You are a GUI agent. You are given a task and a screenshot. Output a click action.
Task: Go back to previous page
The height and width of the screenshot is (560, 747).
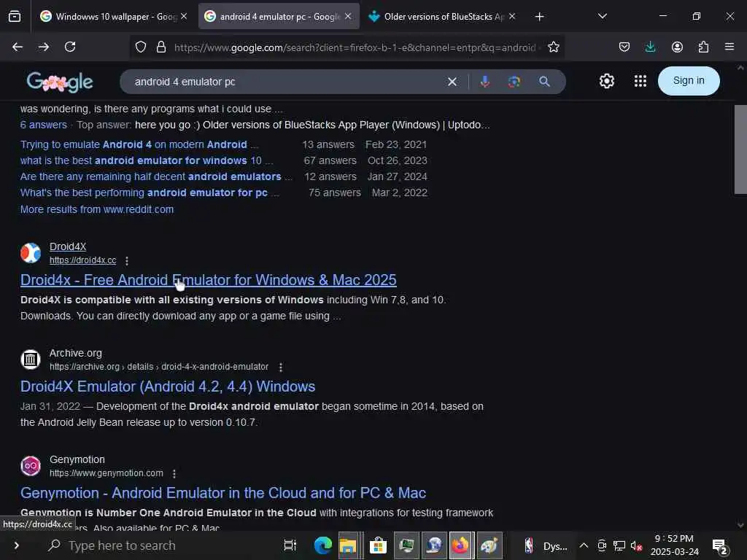18,47
